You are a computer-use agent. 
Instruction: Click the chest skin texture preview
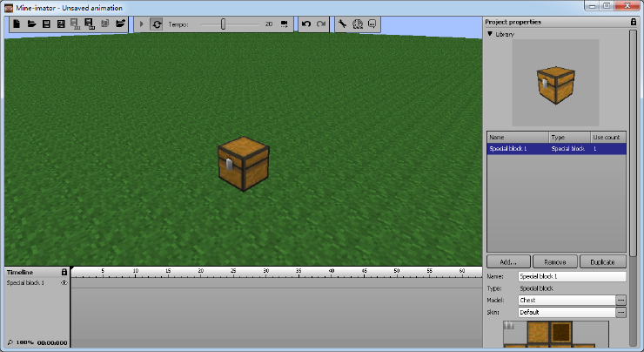[556, 334]
